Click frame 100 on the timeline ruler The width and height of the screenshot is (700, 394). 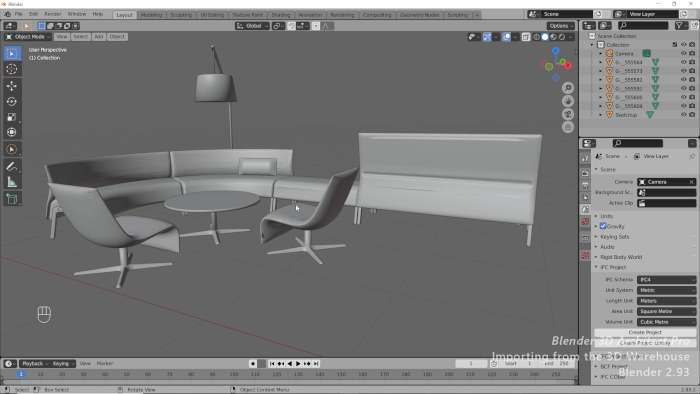(x=234, y=374)
